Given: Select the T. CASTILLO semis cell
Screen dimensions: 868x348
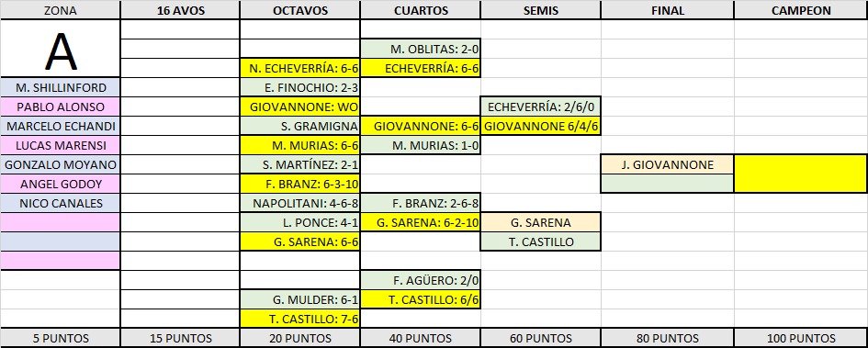Looking at the screenshot, I should [x=541, y=241].
